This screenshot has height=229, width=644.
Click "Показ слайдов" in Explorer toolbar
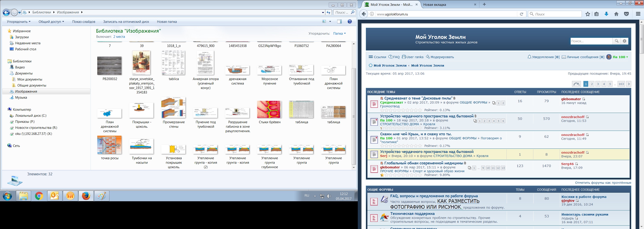coord(83,22)
